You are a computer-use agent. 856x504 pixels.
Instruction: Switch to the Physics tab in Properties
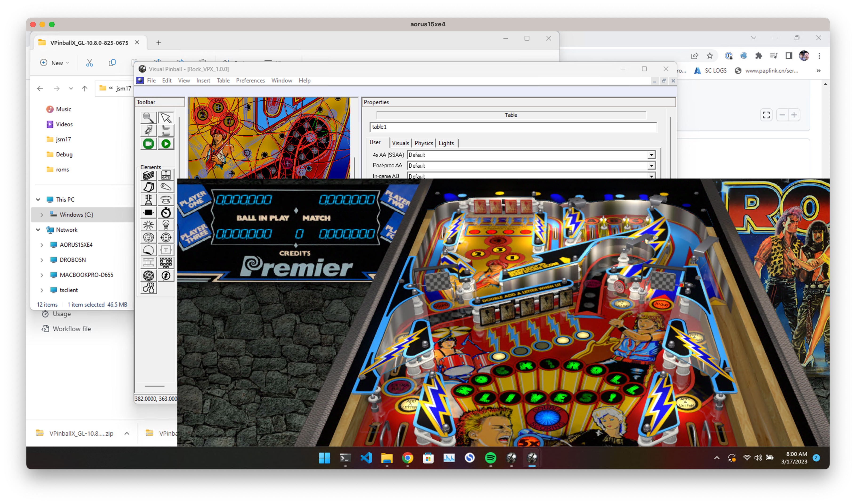tap(424, 143)
